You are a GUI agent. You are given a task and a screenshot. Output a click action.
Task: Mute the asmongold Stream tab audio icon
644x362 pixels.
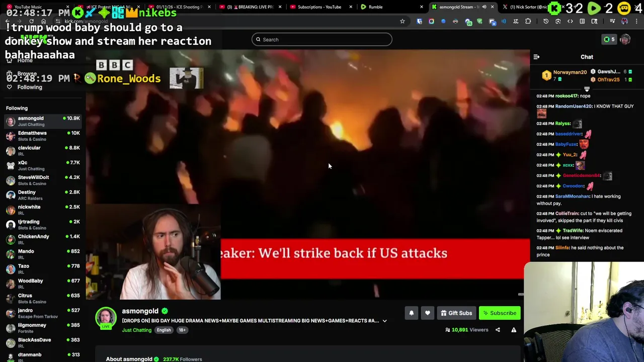484,7
